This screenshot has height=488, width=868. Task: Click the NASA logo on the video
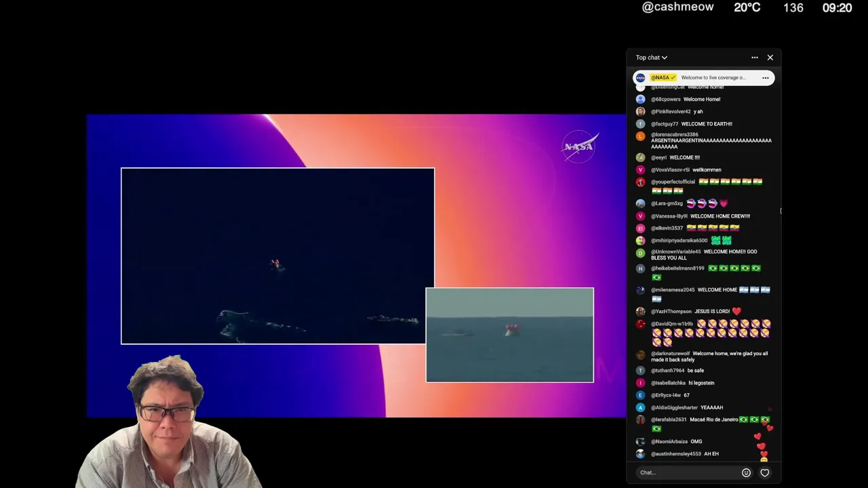coord(578,146)
